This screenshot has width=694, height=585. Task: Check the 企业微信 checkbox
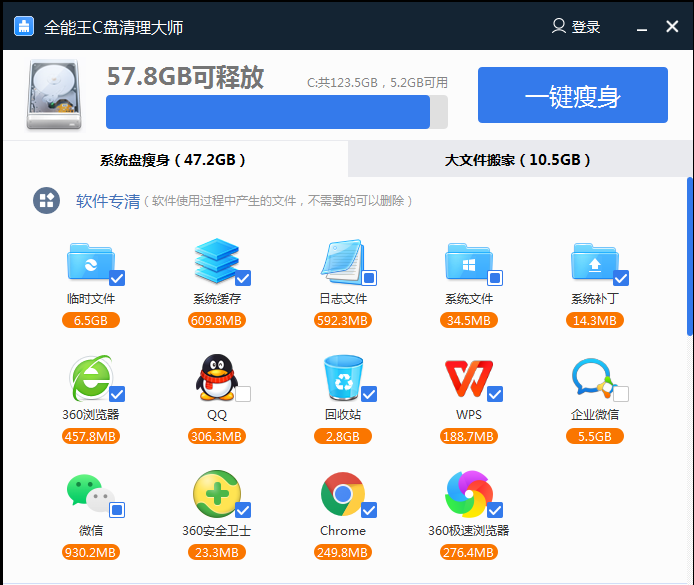point(621,394)
